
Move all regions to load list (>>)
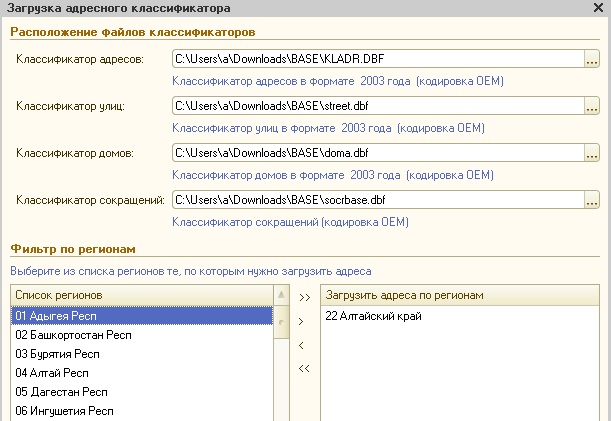click(305, 297)
